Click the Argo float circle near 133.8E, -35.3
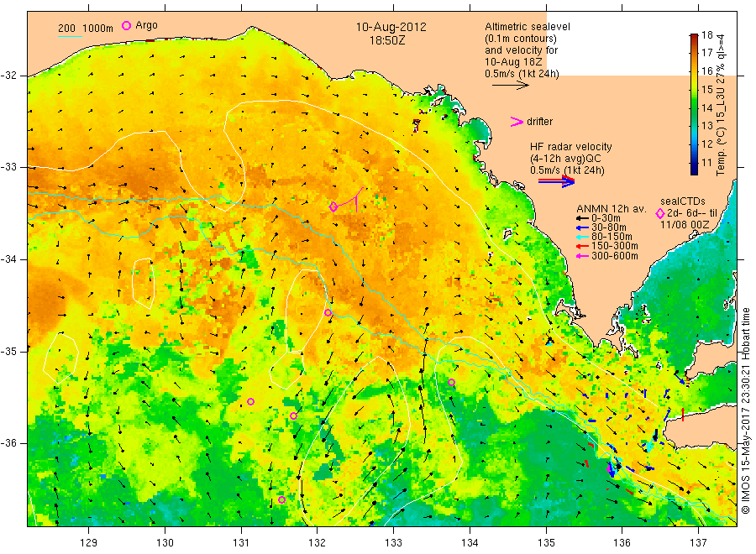 point(451,383)
